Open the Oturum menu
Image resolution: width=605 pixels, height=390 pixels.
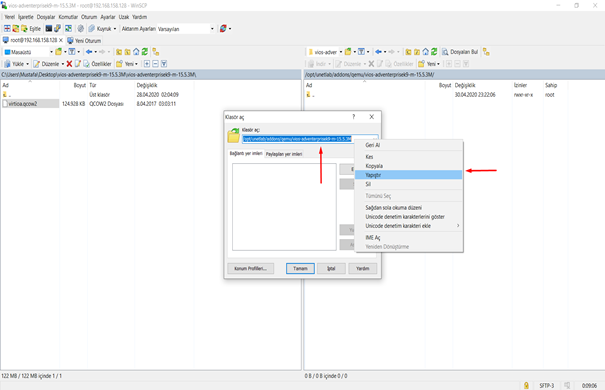[x=89, y=17]
